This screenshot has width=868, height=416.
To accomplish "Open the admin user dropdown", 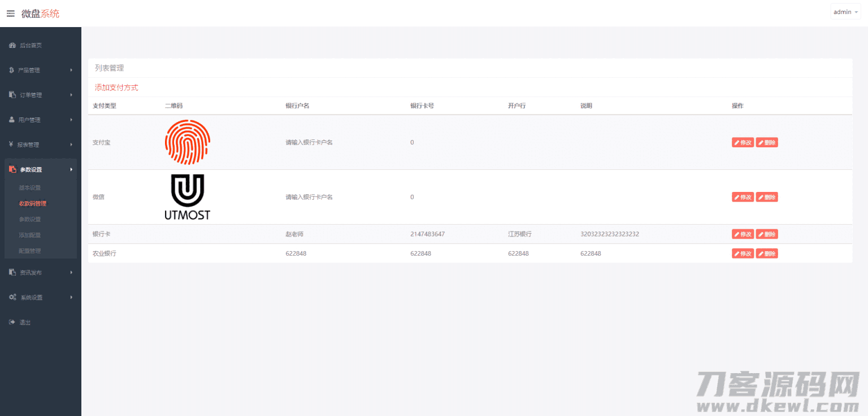I will 845,12.
